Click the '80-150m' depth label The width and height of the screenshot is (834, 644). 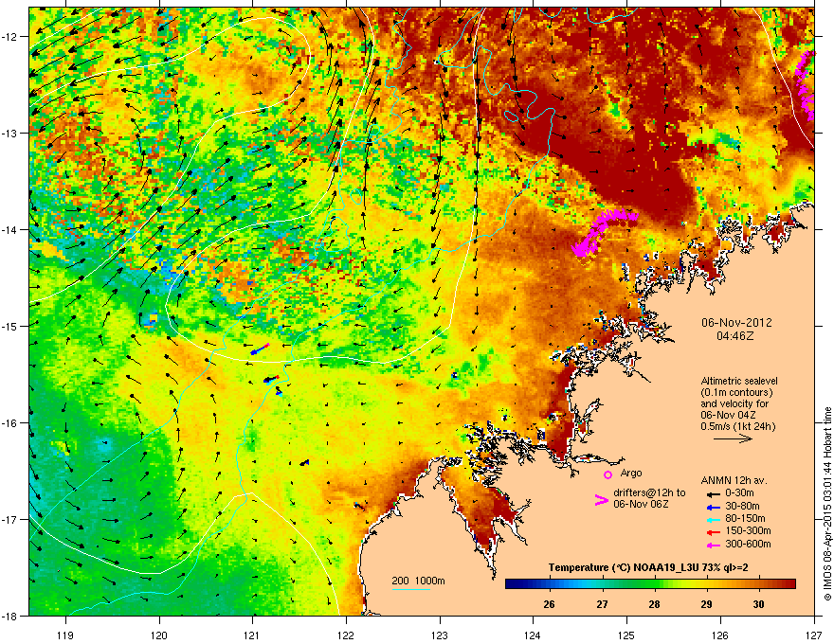(745, 519)
